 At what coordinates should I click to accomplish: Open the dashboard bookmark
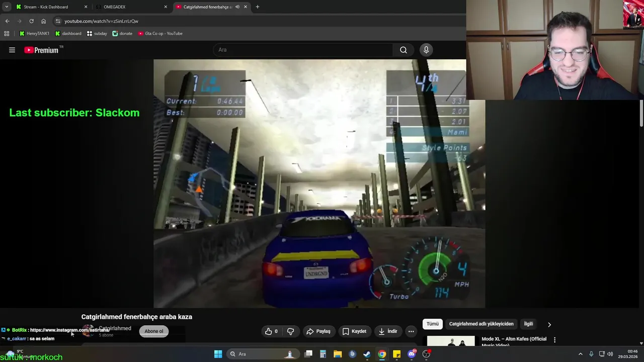coord(68,34)
